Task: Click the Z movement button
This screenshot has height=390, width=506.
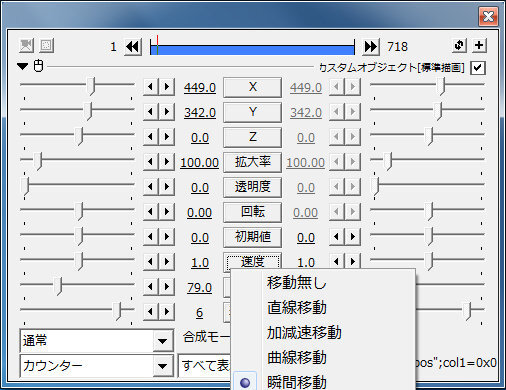Action: pos(252,137)
